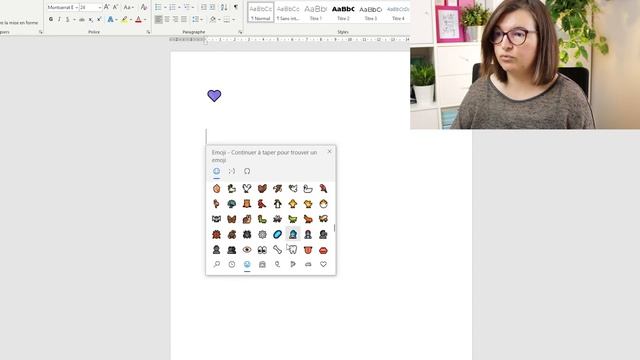Open recently used emoji category
Viewport: 640px width, 360px height.
231,264
